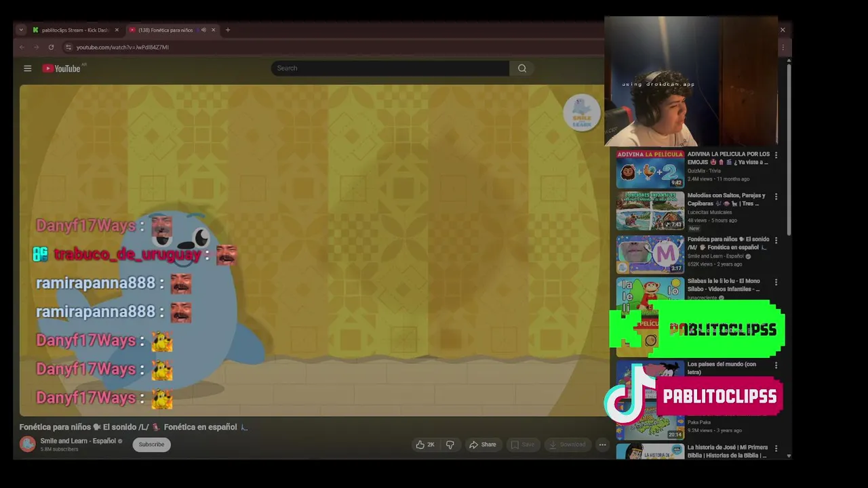868x488 pixels.
Task: Click the Lucecitas Musicales channel name
Action: [x=709, y=212]
